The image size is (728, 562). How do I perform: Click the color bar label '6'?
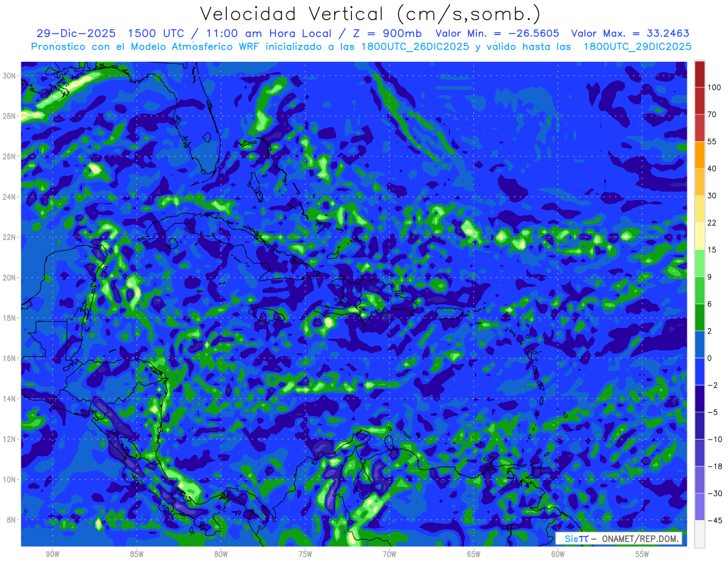(x=710, y=304)
